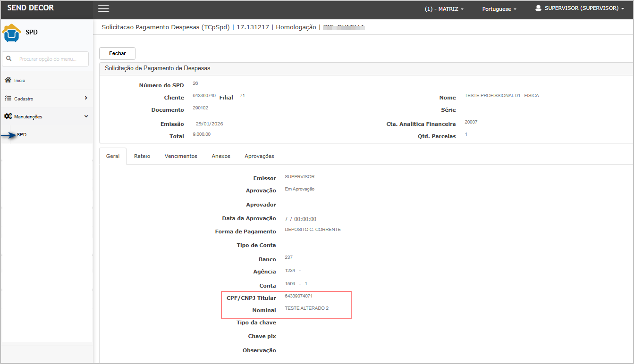This screenshot has height=364, width=634.
Task: Click the search magnifier icon
Action: coord(8,59)
